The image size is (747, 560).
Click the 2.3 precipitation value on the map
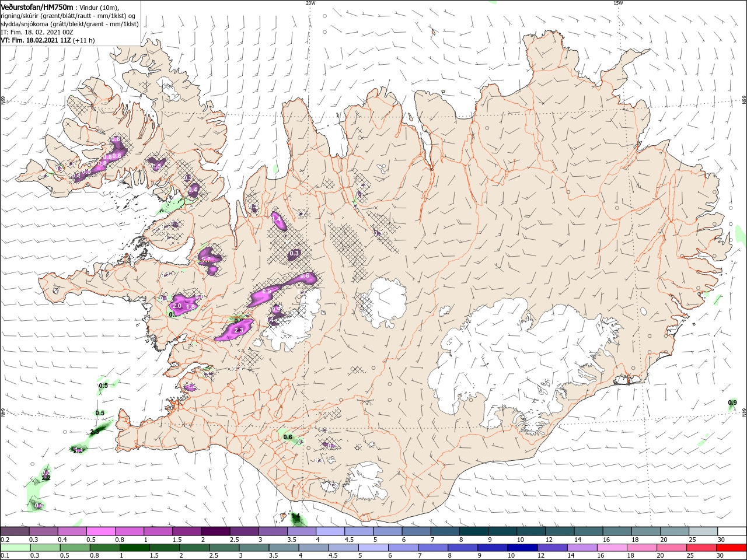(238, 330)
